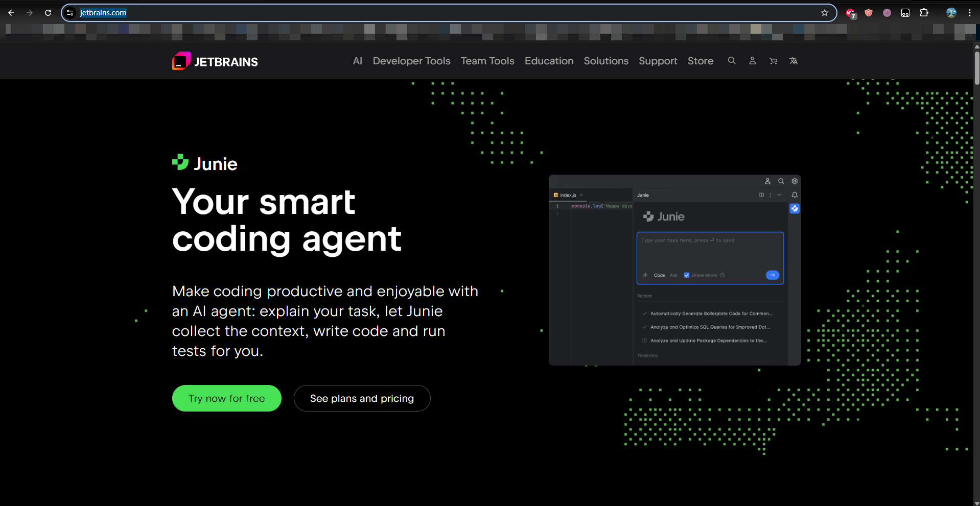Open the JetBrains account user icon
Image resolution: width=980 pixels, height=506 pixels.
coord(753,61)
